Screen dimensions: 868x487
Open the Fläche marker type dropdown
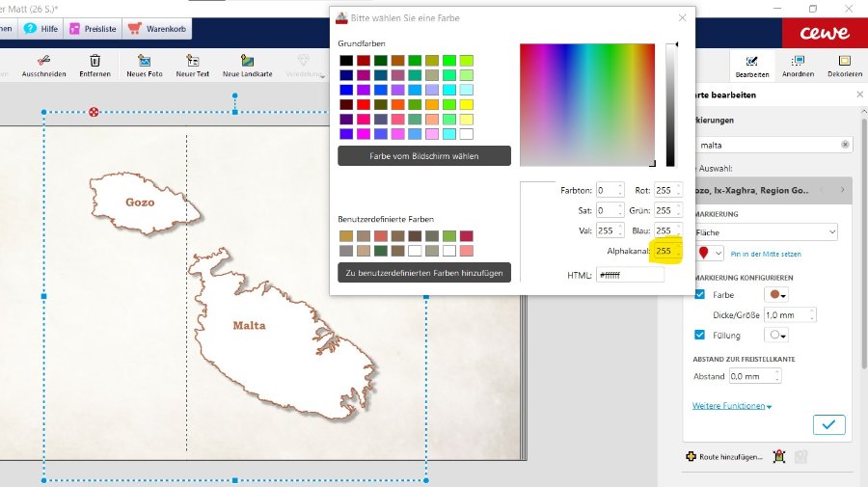point(766,231)
